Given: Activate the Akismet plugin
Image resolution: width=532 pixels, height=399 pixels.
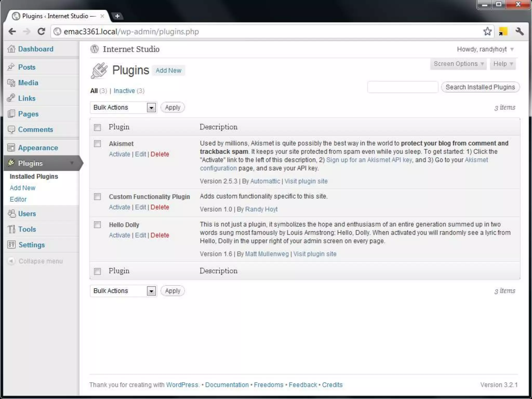Looking at the screenshot, I should click(x=119, y=154).
